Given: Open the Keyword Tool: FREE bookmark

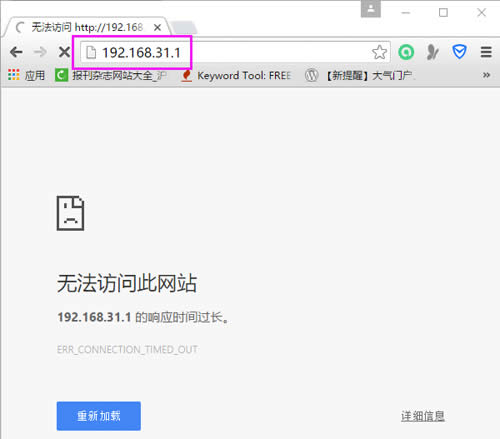Looking at the screenshot, I should (x=237, y=75).
